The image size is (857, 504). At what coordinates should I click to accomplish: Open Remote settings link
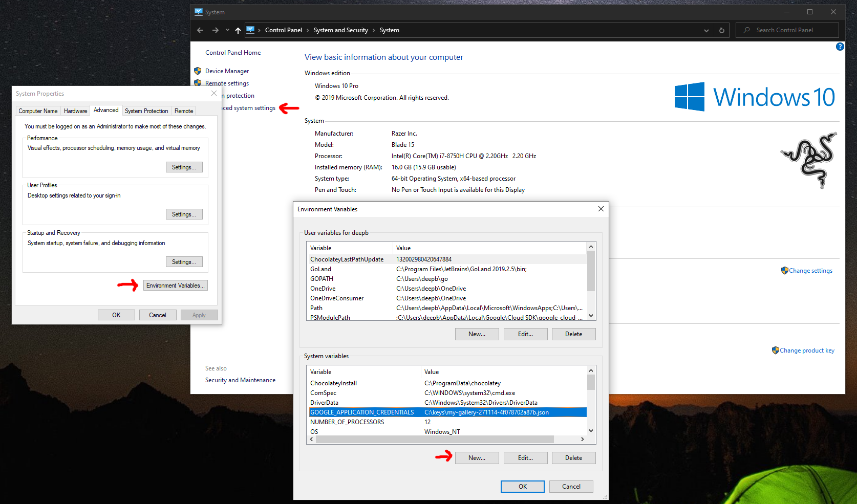[x=227, y=83]
